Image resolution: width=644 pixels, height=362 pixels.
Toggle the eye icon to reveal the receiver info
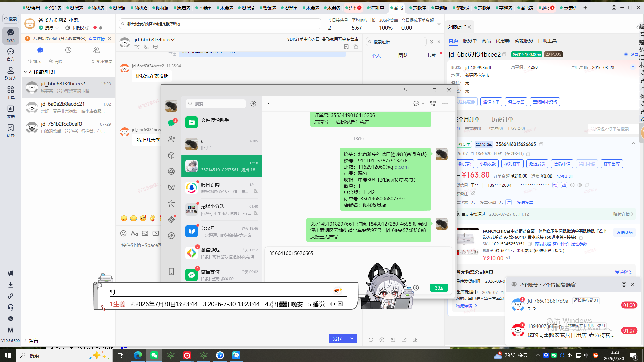pyautogui.click(x=580, y=185)
